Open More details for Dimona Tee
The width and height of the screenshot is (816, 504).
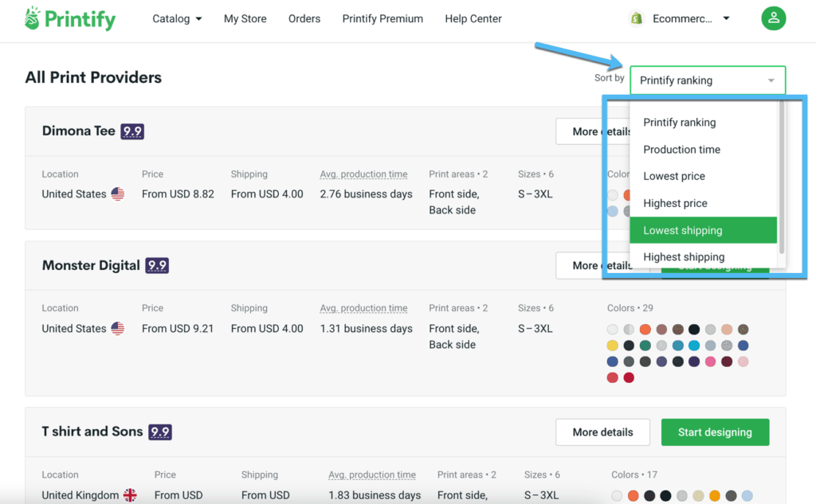[x=593, y=131]
